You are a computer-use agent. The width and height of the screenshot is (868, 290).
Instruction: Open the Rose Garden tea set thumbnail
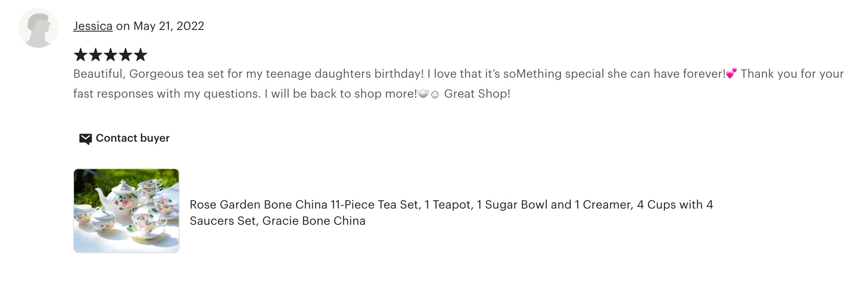(x=126, y=211)
